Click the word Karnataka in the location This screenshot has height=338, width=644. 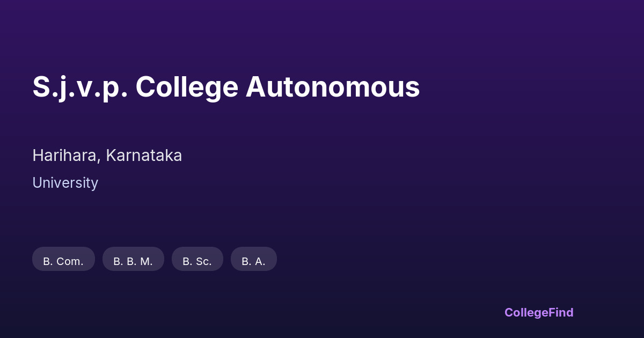[x=144, y=156]
